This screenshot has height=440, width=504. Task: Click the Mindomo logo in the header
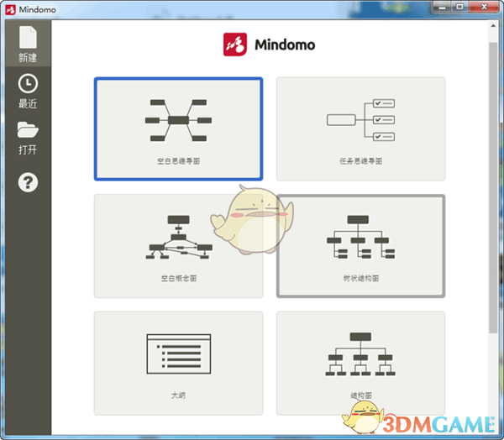coord(269,45)
